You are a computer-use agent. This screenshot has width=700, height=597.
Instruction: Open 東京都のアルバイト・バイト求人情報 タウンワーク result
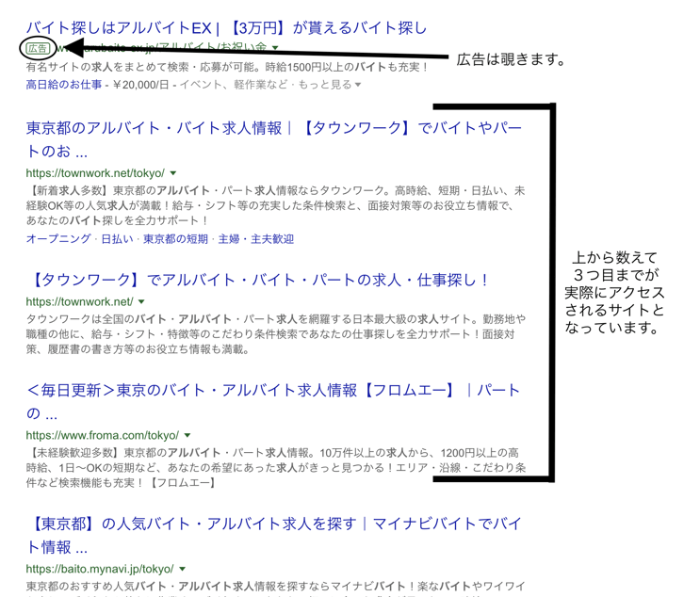(x=273, y=139)
